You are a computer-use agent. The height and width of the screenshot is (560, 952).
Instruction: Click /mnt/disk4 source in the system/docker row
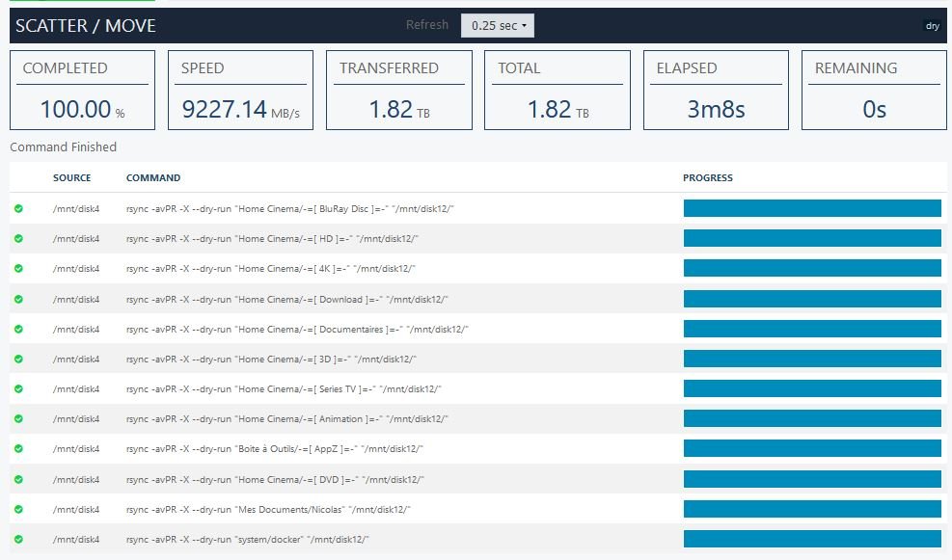pos(76,539)
